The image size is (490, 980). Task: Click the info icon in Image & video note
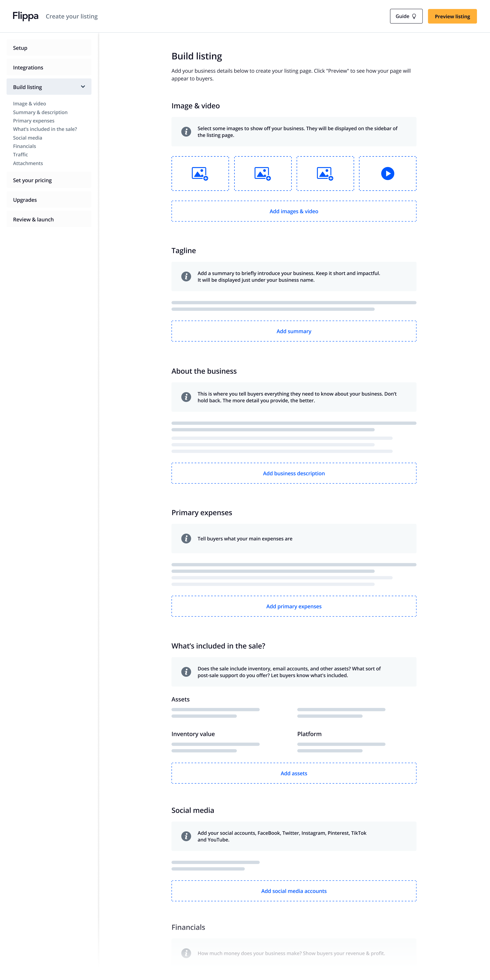click(186, 132)
